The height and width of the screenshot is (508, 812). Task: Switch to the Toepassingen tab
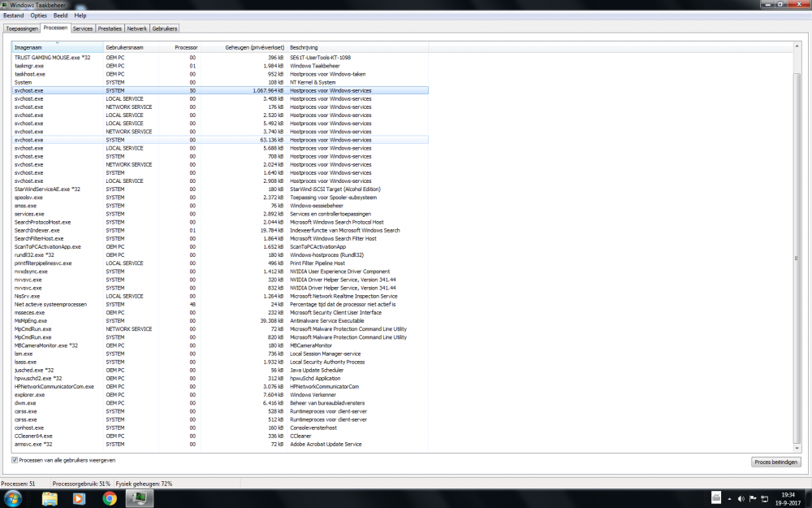22,28
